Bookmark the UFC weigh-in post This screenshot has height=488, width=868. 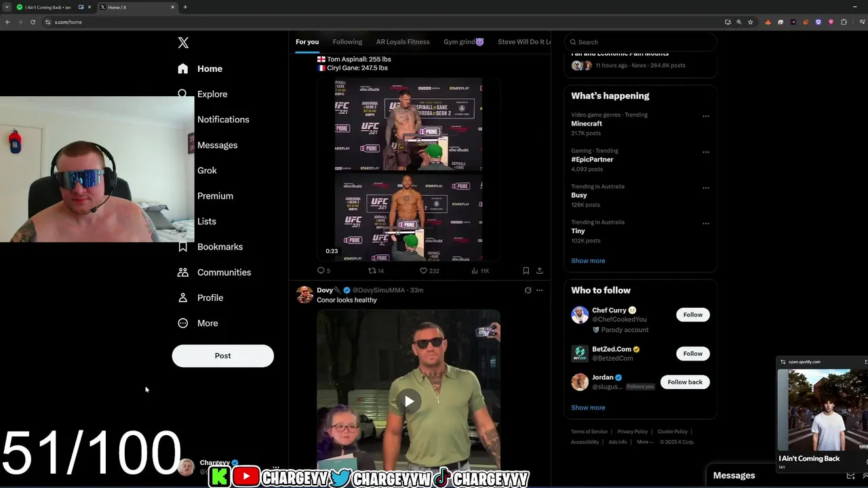pyautogui.click(x=526, y=270)
